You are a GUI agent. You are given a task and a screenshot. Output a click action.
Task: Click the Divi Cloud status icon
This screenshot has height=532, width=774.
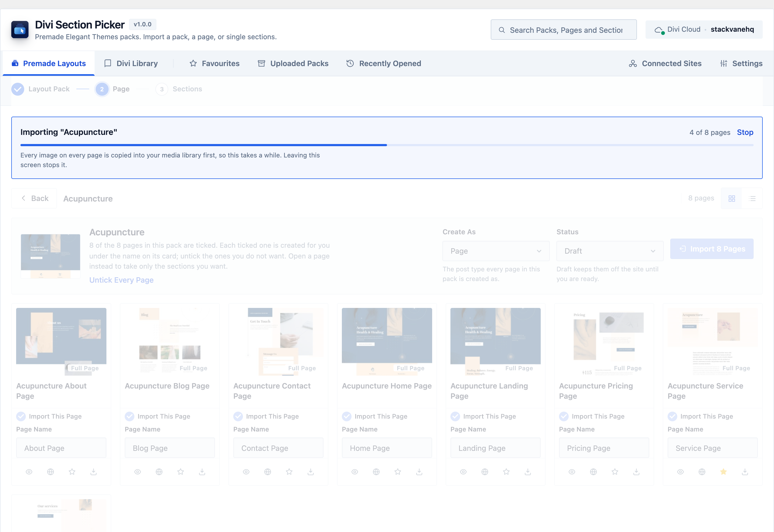[x=659, y=30]
